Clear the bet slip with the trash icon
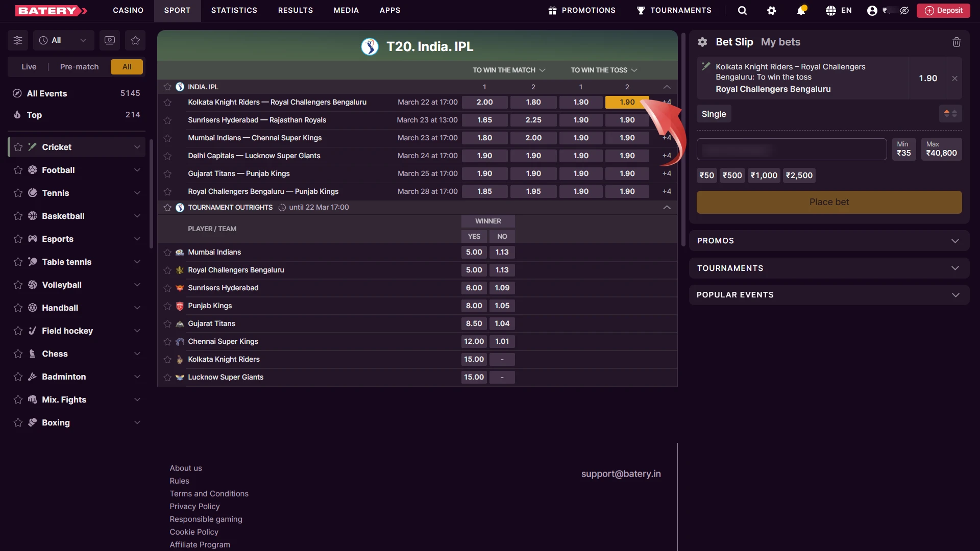This screenshot has height=551, width=980. pyautogui.click(x=957, y=42)
